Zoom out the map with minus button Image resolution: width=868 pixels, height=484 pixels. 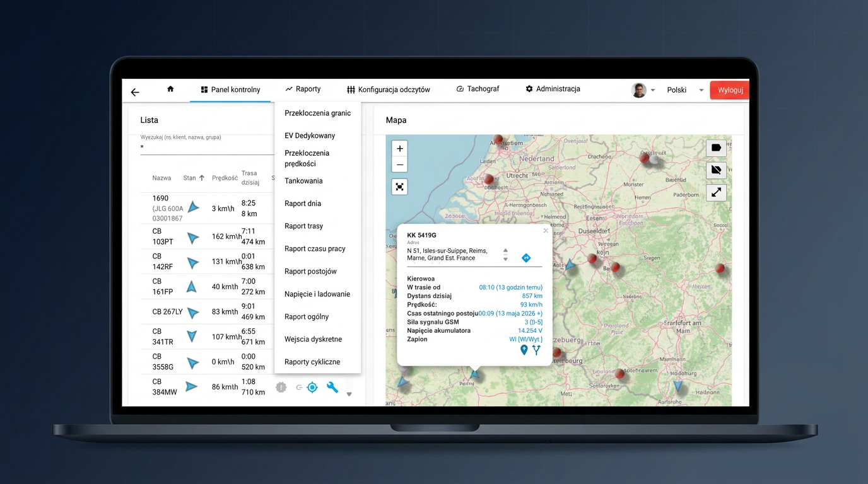(399, 165)
